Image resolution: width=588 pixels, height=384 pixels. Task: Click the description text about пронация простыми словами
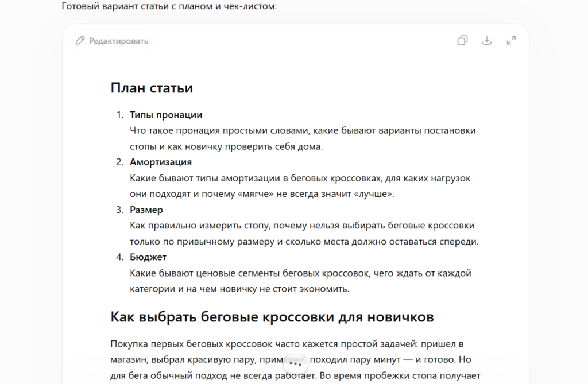click(x=303, y=138)
